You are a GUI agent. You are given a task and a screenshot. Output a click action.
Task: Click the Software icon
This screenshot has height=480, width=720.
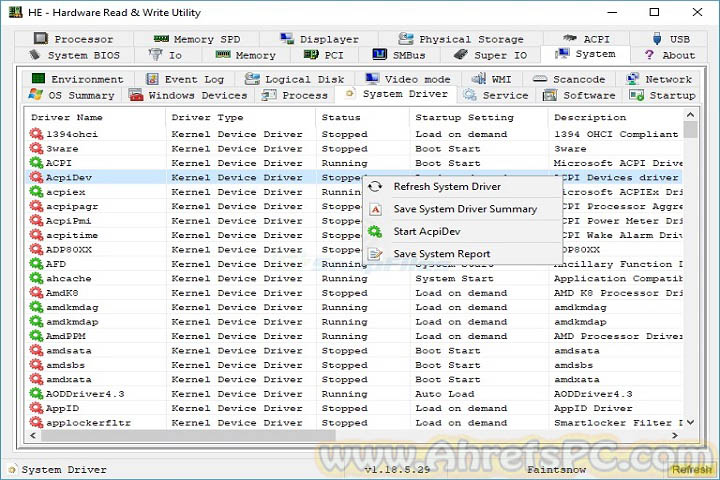550,95
